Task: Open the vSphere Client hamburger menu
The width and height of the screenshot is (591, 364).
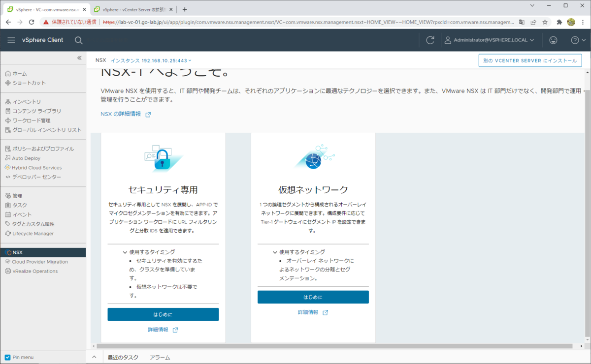Action: 11,40
